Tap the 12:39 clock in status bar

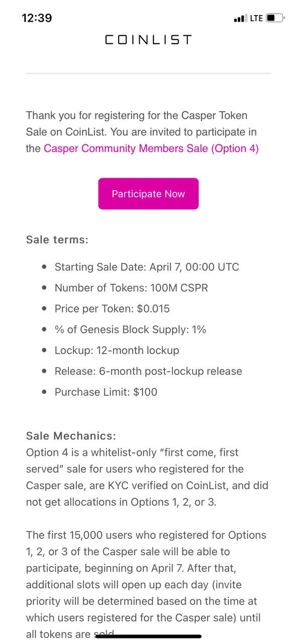(37, 18)
